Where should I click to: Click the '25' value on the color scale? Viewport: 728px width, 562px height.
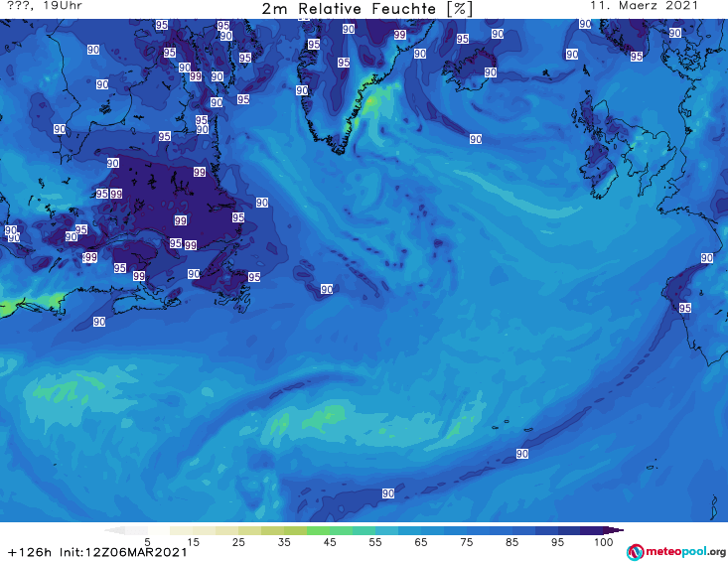pos(238,542)
